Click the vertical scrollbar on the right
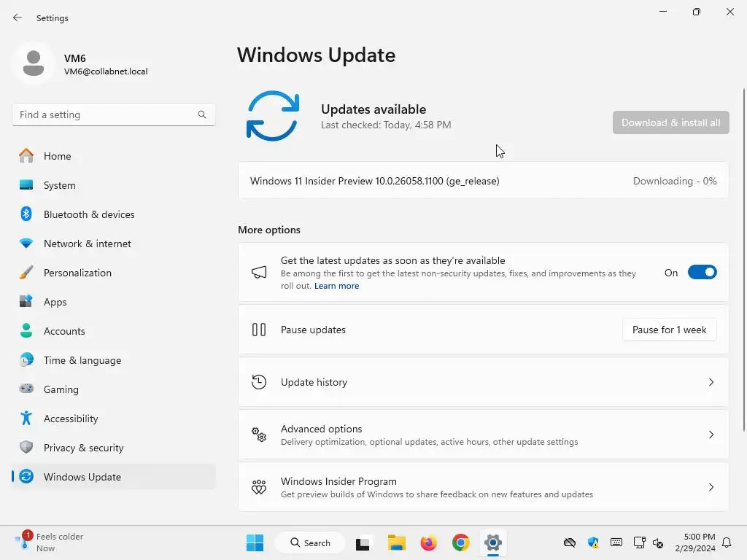This screenshot has height=560, width=747. (743, 260)
